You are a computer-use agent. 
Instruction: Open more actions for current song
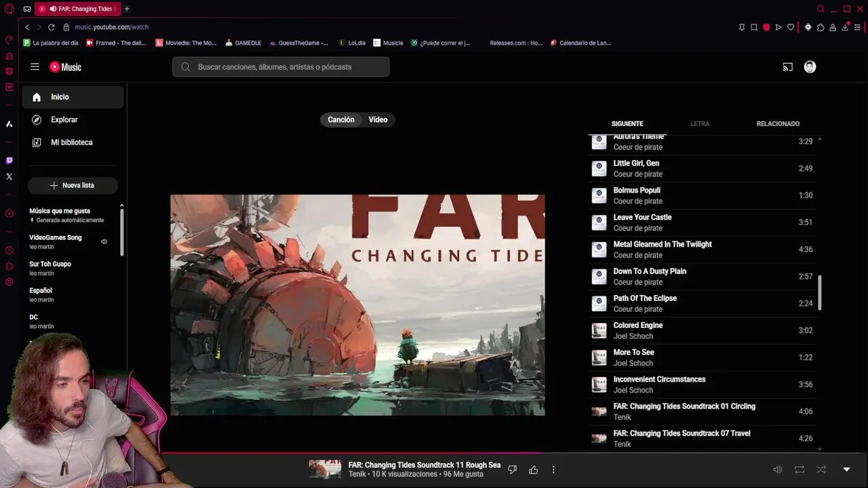tap(553, 470)
